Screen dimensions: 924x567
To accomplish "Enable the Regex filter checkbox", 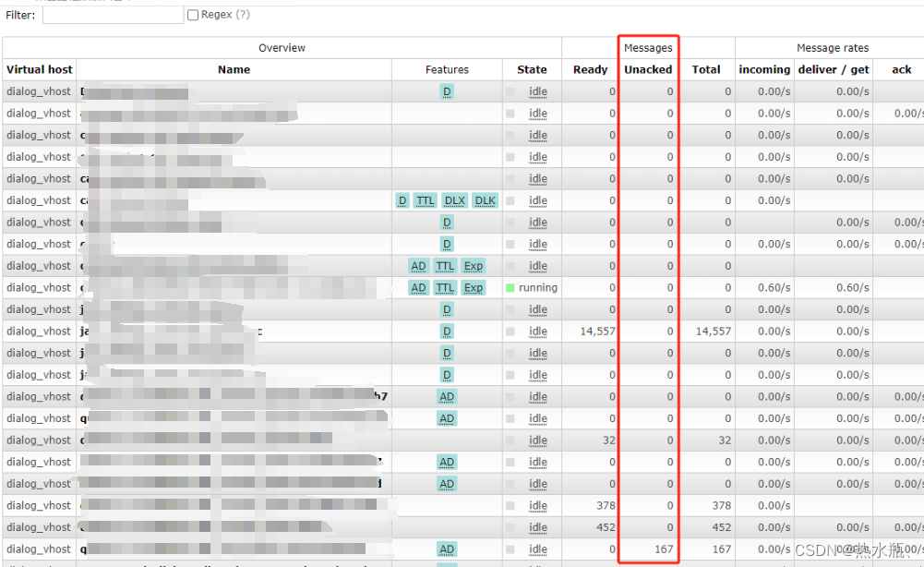I will [192, 14].
